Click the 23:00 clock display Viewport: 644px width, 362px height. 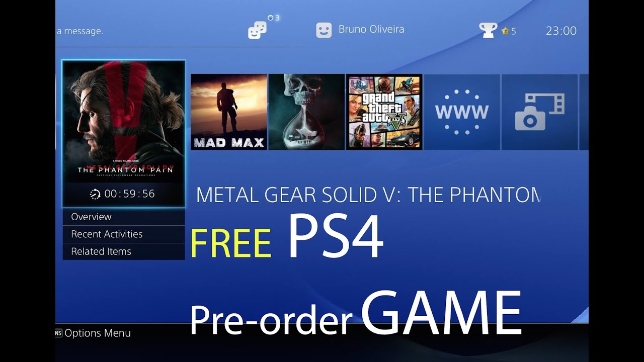[x=561, y=31]
